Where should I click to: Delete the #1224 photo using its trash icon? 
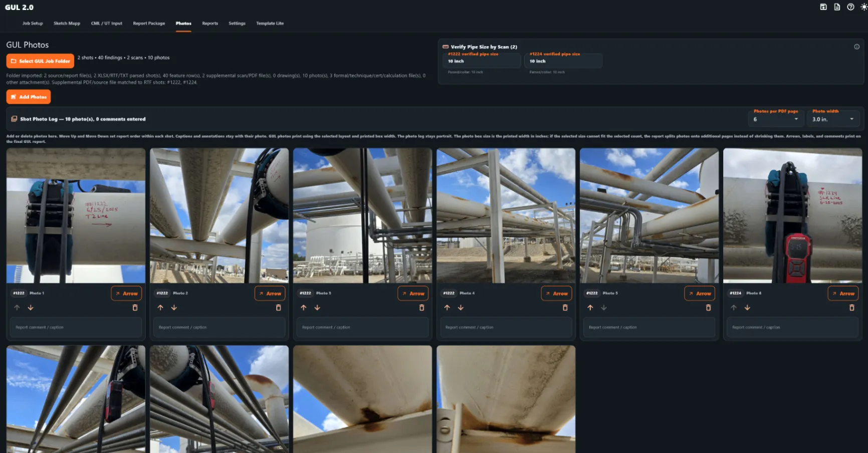[x=851, y=308]
